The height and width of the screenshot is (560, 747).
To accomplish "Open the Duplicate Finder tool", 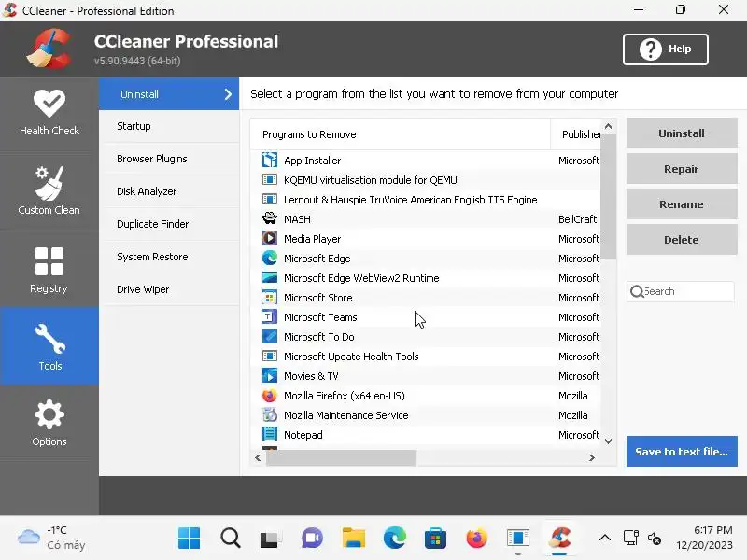I will pos(169,224).
